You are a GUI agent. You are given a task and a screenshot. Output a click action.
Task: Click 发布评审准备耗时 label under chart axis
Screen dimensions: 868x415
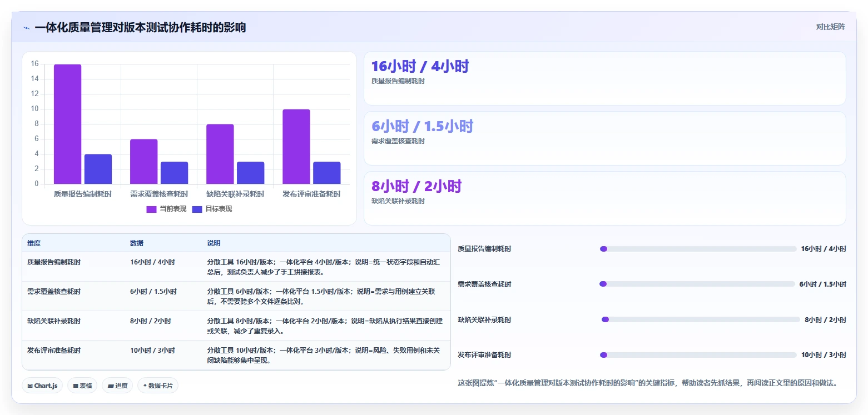point(311,194)
